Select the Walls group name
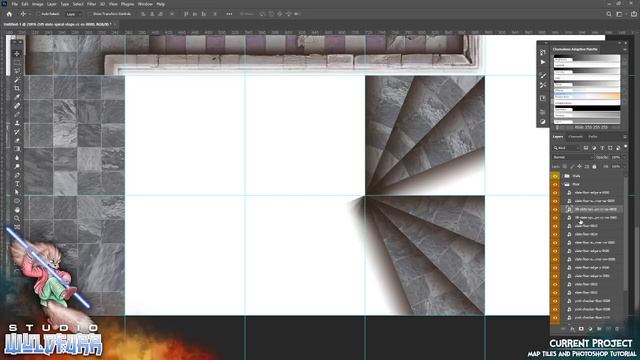The width and height of the screenshot is (640, 360). click(x=576, y=176)
